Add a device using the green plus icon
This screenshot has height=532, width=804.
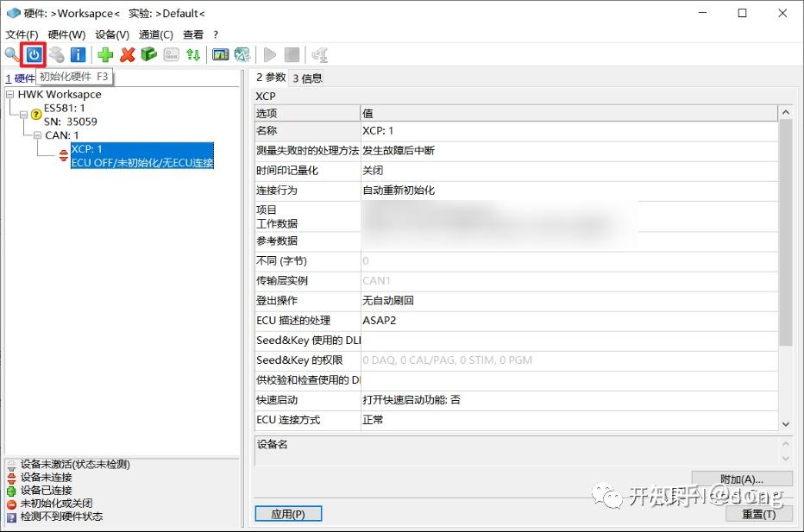104,54
